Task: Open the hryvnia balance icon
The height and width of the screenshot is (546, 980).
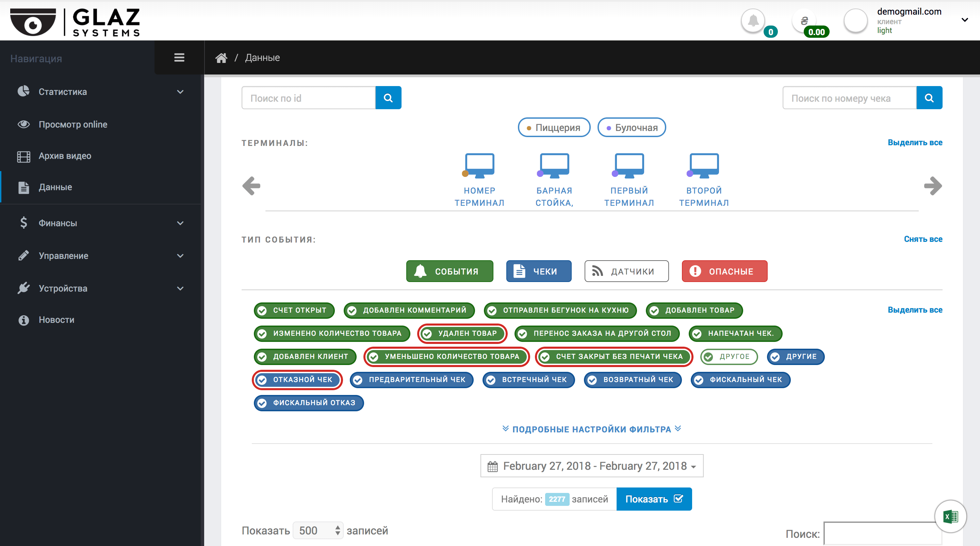Action: [x=804, y=20]
